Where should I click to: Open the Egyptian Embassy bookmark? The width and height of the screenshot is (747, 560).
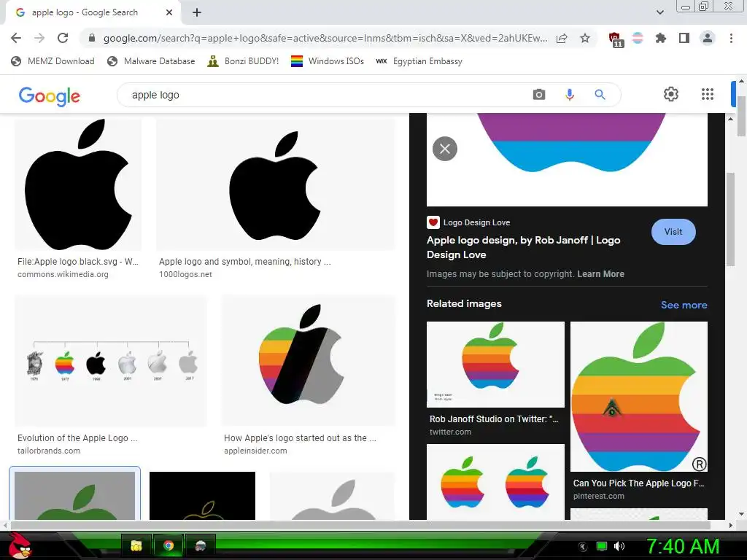coord(419,61)
